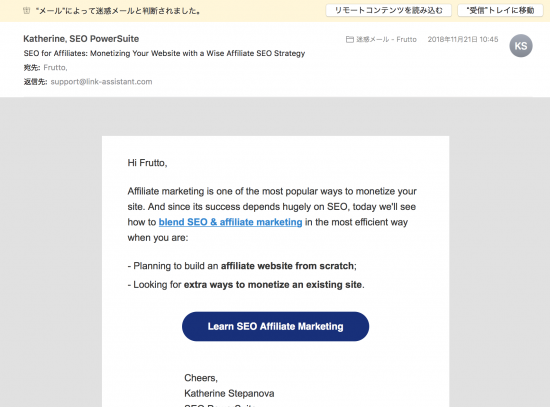Click the Katherine Stepanova signature line
Screen dimensions: 550x407
pyautogui.click(x=229, y=393)
